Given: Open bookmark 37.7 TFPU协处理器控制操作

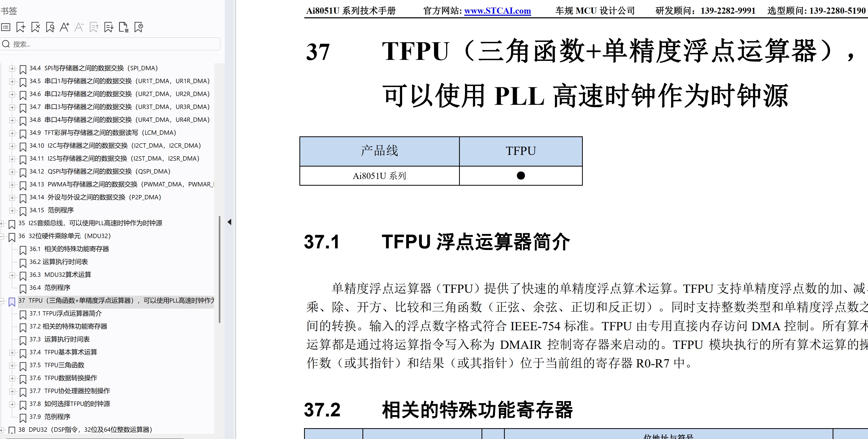Looking at the screenshot, I should 69,391.
